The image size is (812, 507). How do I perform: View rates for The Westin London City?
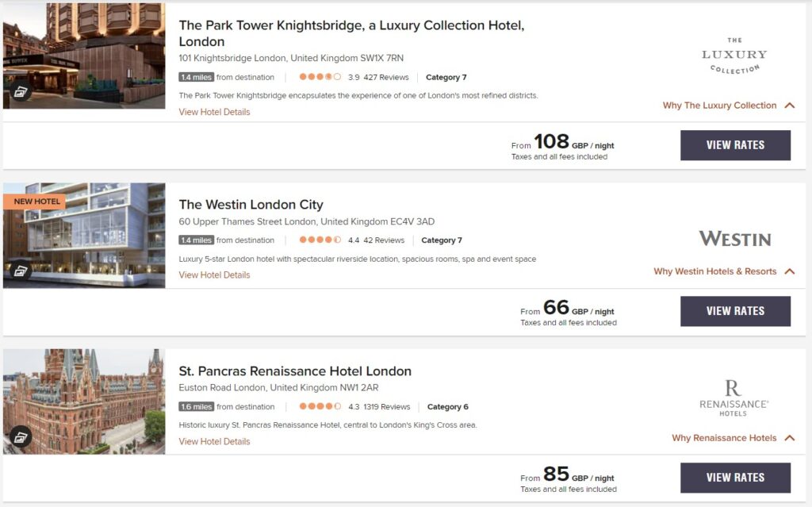pyautogui.click(x=735, y=311)
